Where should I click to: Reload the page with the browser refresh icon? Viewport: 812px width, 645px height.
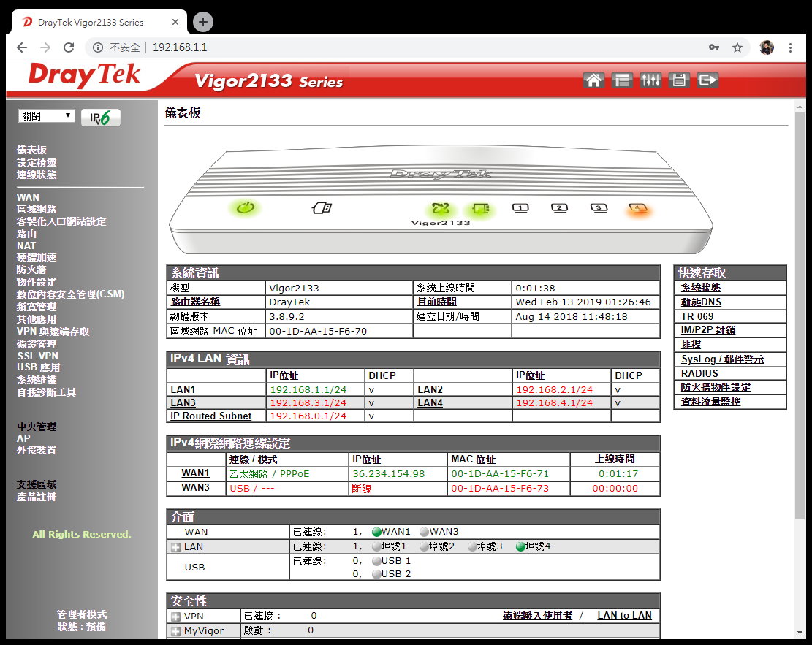pos(69,47)
